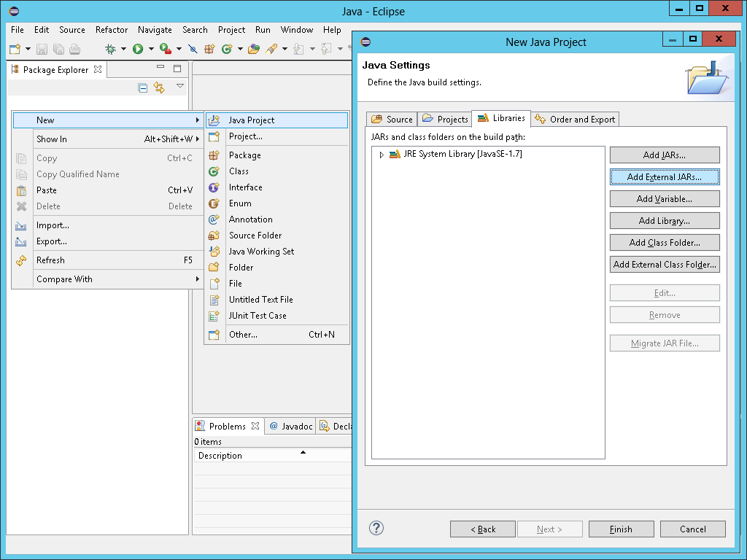Click the help question mark icon

tap(376, 528)
